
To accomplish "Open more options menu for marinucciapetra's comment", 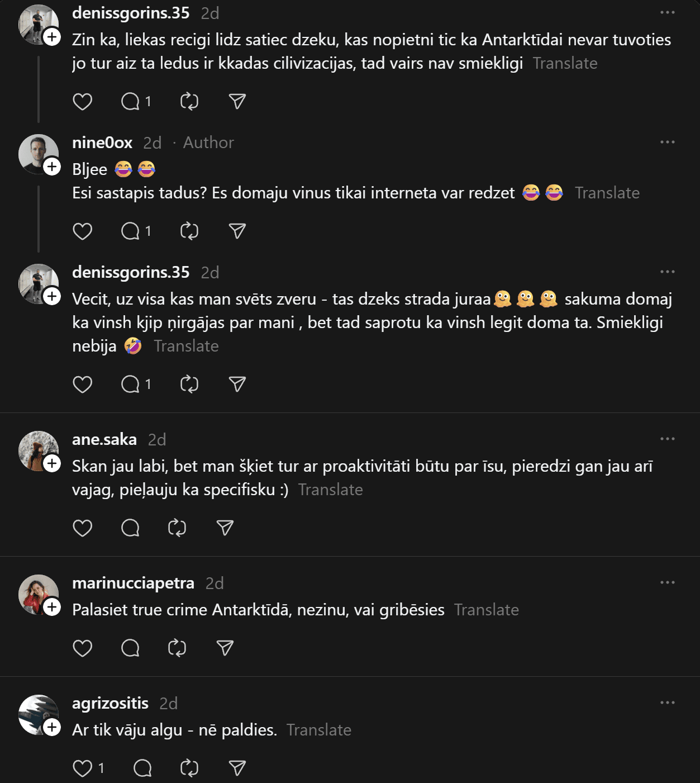I will [668, 583].
